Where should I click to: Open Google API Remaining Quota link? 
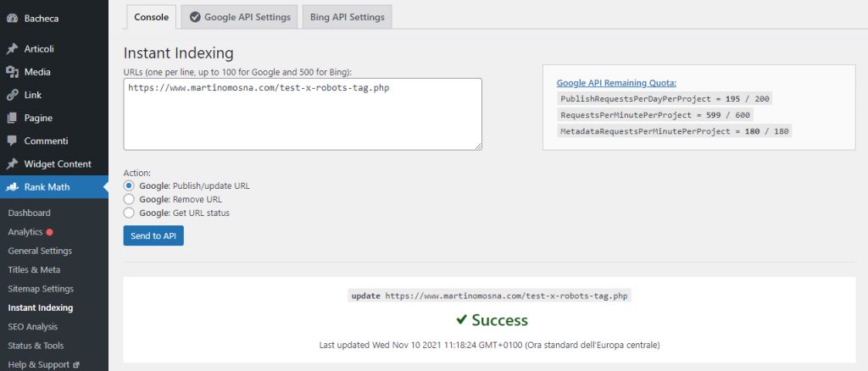point(616,84)
